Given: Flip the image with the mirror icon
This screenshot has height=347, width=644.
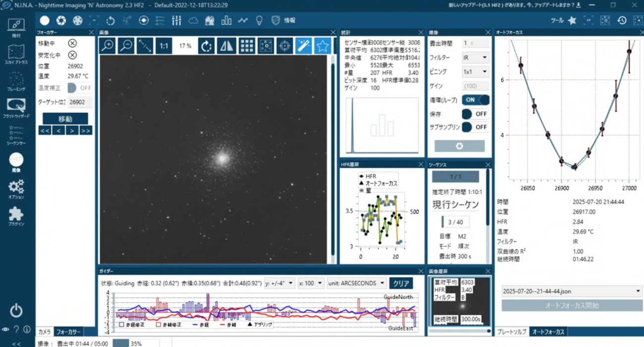Looking at the screenshot, I should 226,46.
